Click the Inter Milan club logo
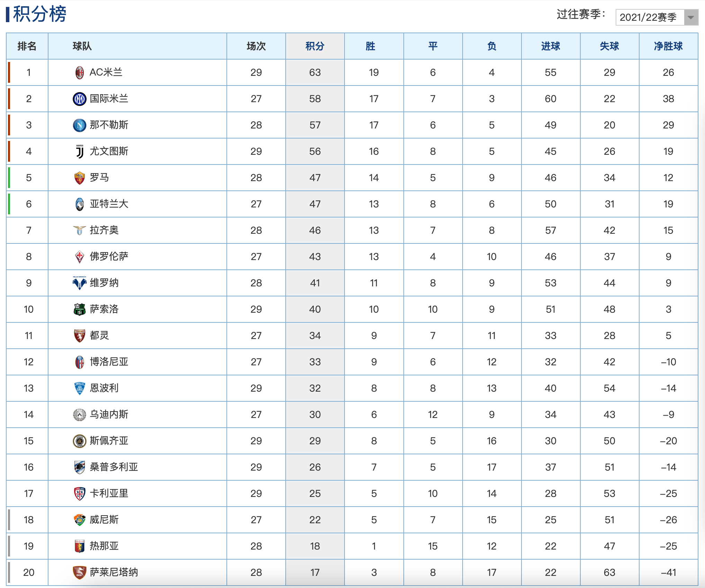 click(x=80, y=99)
